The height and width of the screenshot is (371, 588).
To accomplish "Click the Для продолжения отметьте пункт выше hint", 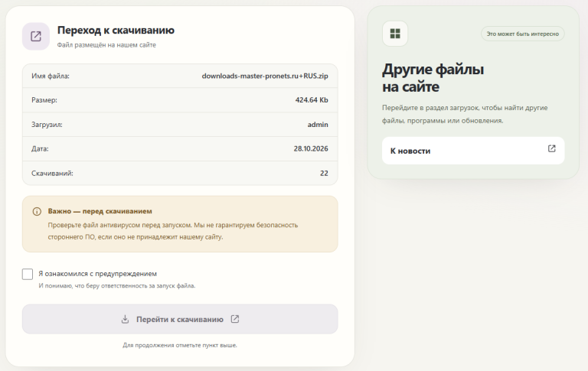I will tap(180, 345).
